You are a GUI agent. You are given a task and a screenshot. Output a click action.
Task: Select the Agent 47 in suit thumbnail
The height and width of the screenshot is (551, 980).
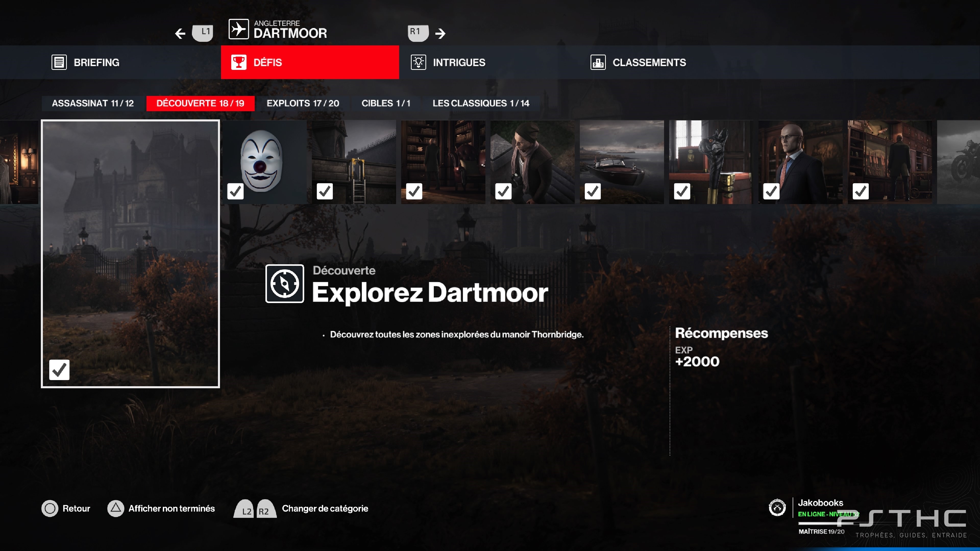(801, 162)
